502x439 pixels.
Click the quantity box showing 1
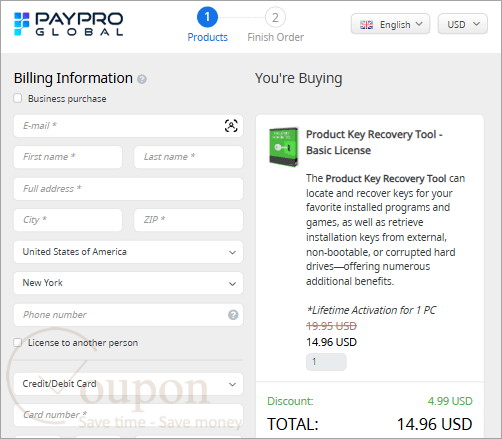click(326, 362)
